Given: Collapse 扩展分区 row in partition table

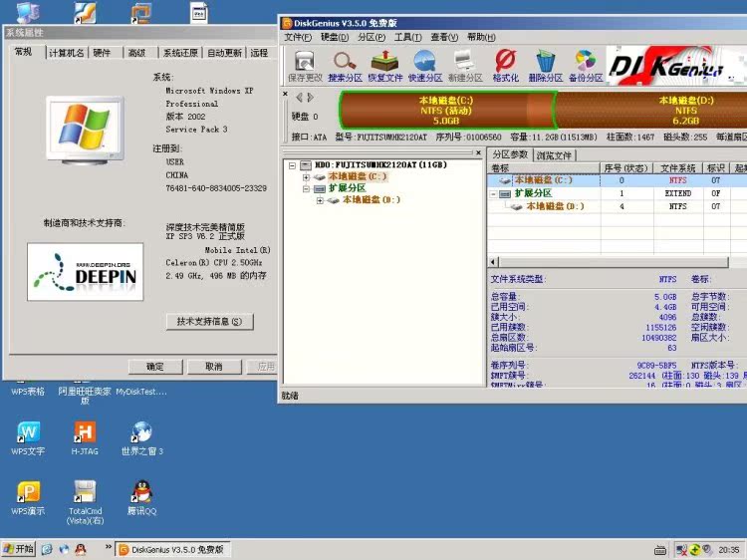Looking at the screenshot, I should (x=494, y=194).
